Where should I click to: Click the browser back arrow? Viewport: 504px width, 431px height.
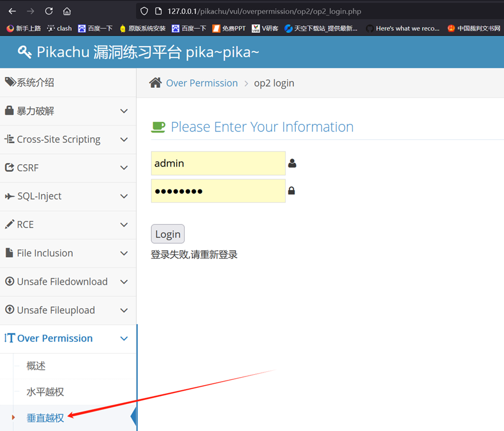tap(12, 11)
